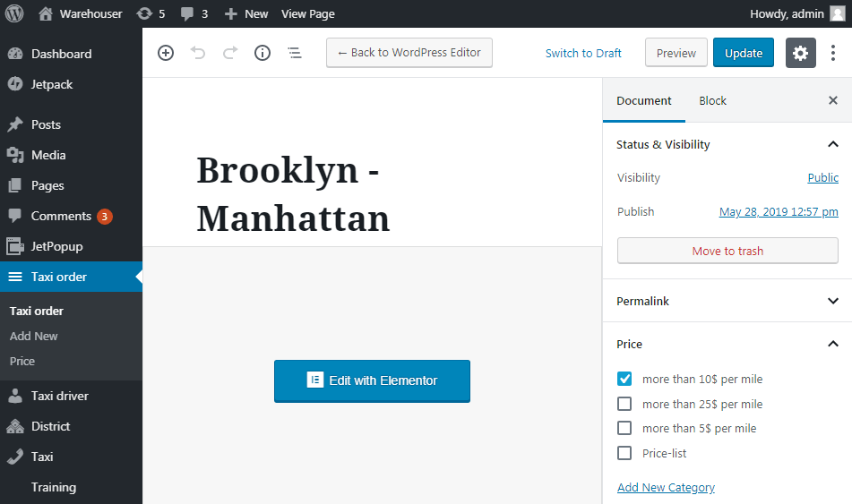Click the Edit with Elementor button
This screenshot has width=852, height=504.
coord(372,380)
